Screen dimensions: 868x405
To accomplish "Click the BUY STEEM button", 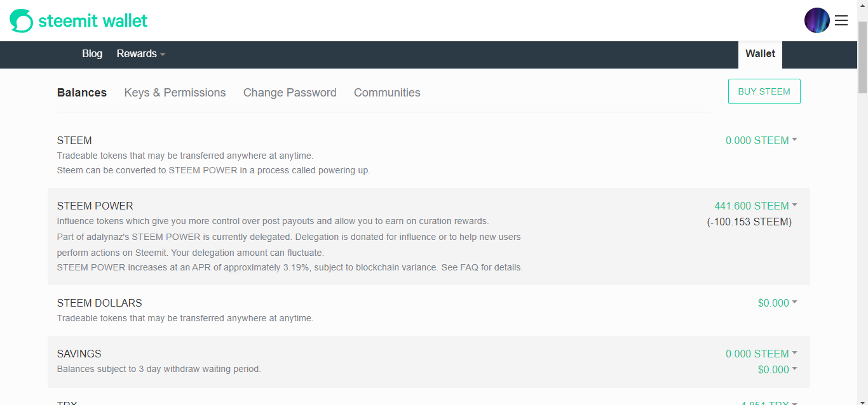I will point(764,91).
